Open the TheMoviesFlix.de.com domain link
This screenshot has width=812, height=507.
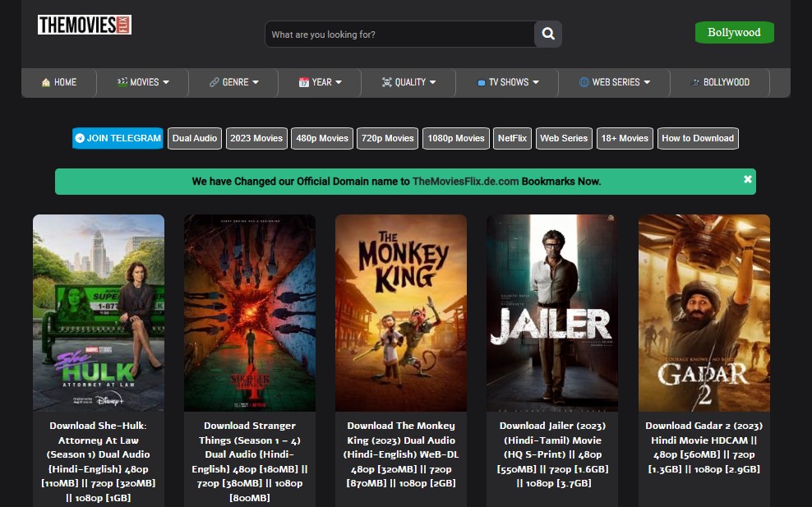pos(465,182)
